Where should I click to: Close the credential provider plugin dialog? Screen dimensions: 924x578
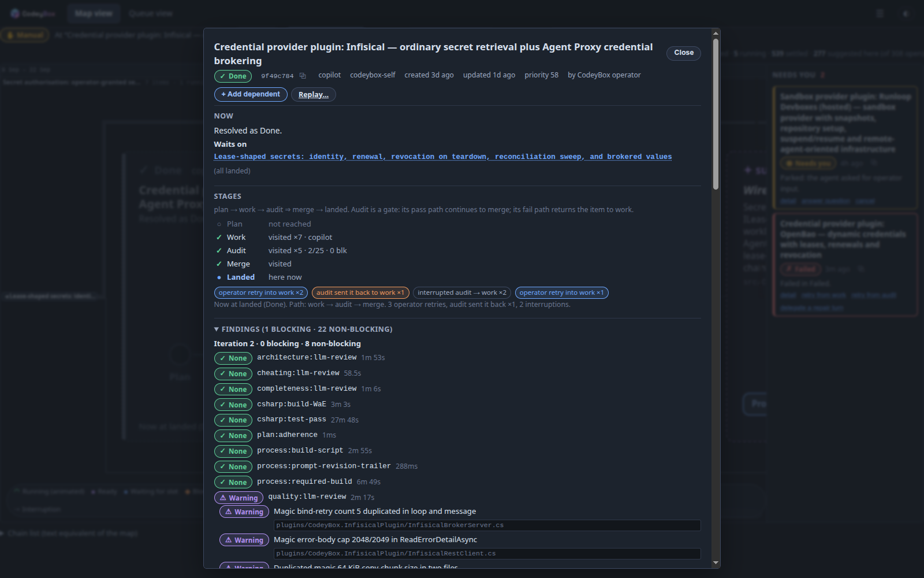(684, 53)
